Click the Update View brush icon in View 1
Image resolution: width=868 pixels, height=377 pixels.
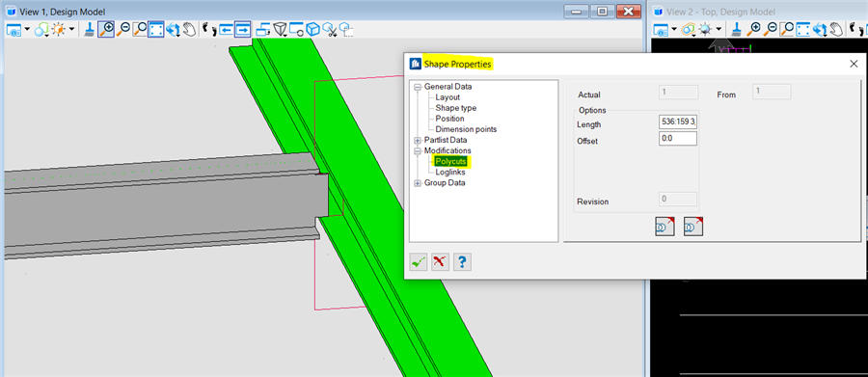point(89,29)
